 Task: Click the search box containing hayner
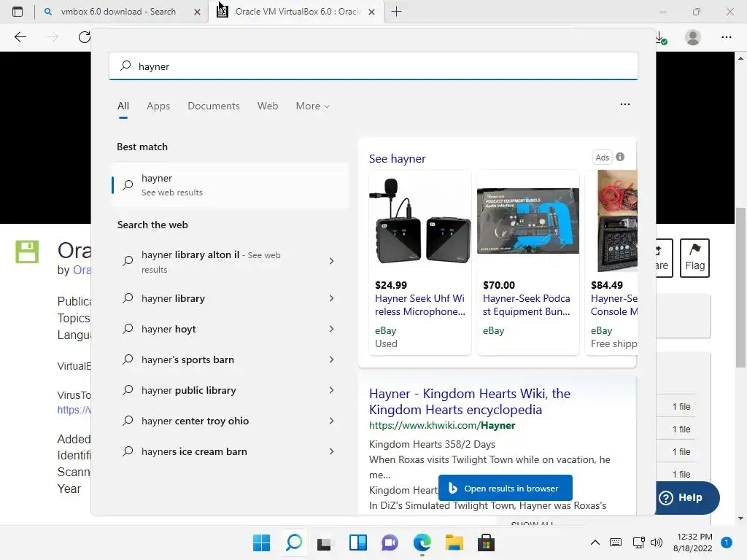[x=373, y=66]
